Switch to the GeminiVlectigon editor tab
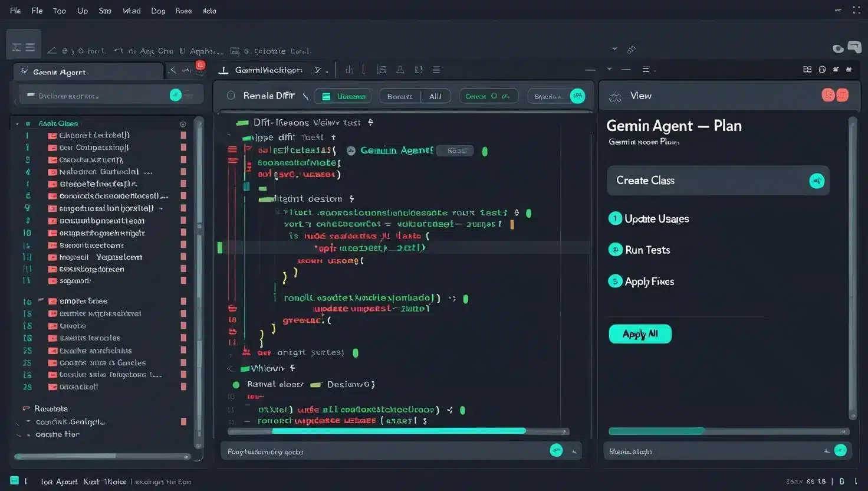Image resolution: width=868 pixels, height=491 pixels. click(269, 70)
